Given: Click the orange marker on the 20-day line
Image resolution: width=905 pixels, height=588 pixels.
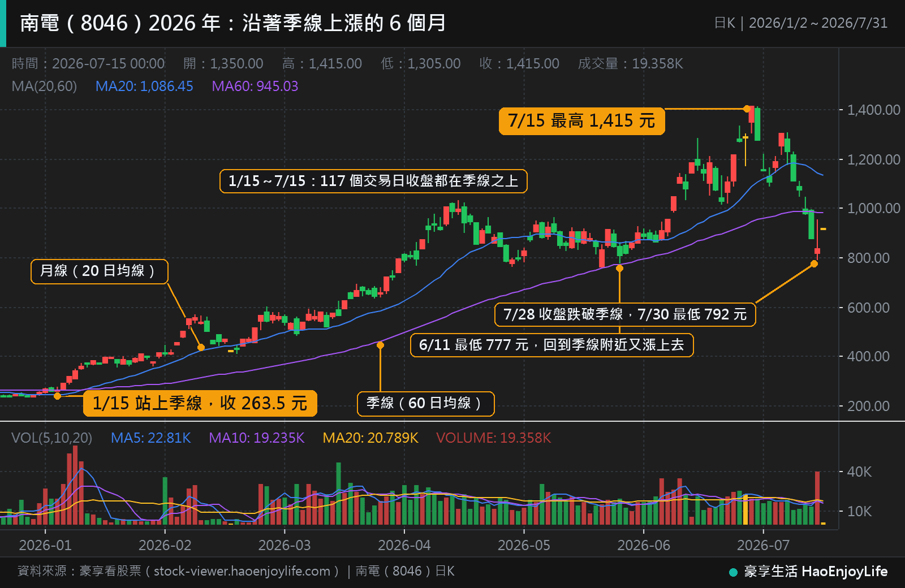Looking at the screenshot, I should pos(201,347).
